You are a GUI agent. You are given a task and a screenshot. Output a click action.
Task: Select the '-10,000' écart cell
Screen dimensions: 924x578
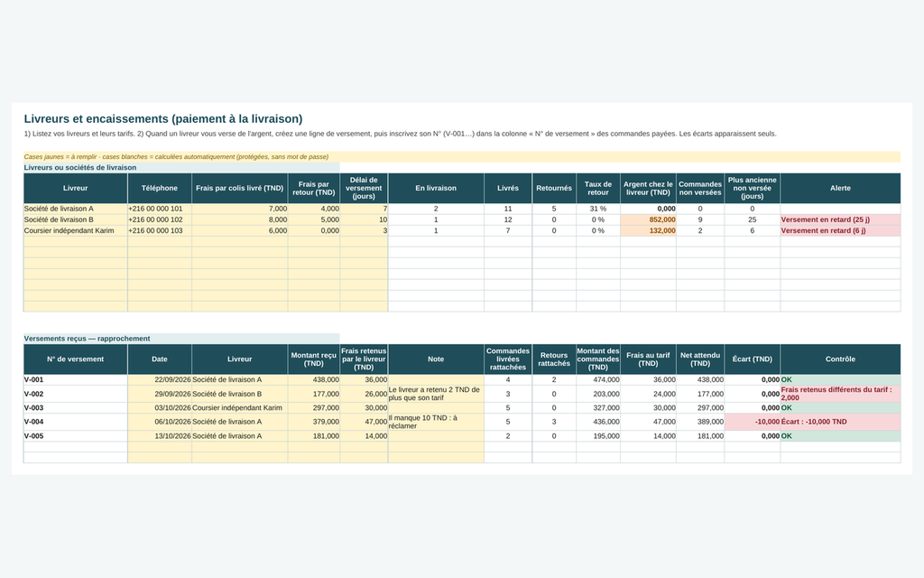click(753, 422)
